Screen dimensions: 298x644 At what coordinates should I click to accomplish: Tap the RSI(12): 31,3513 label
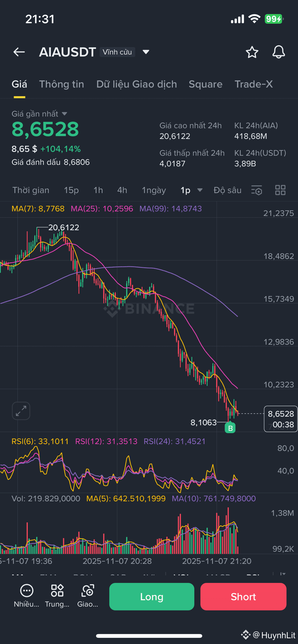(x=106, y=441)
